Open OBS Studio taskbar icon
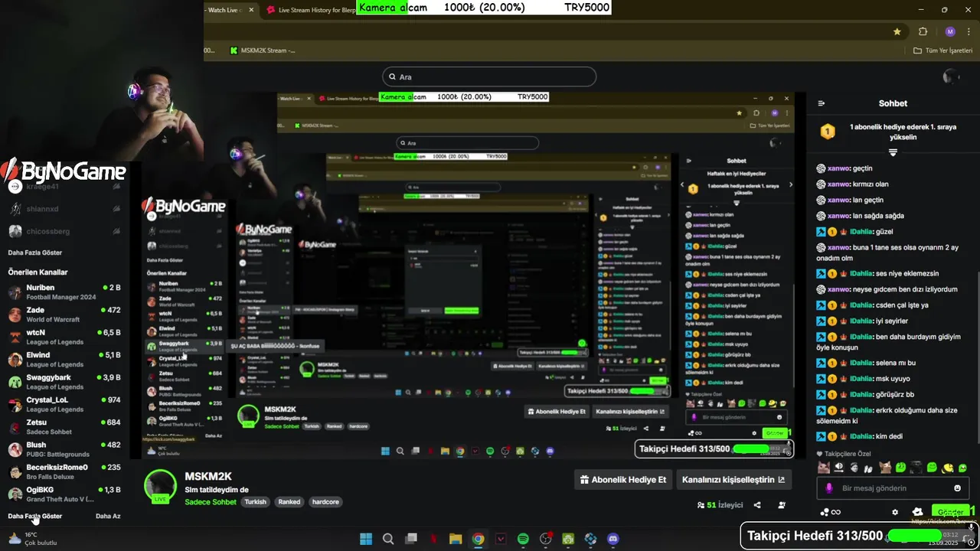Viewport: 980px width, 551px height. 546,539
